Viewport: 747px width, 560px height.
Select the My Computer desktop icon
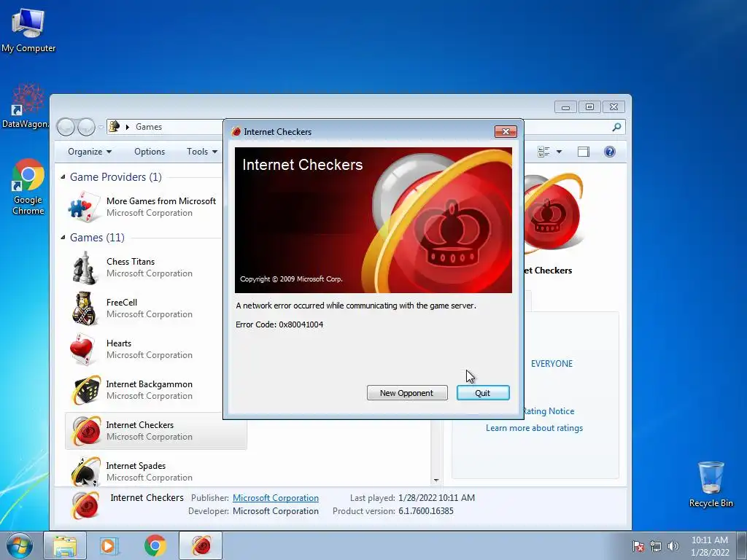(28, 31)
